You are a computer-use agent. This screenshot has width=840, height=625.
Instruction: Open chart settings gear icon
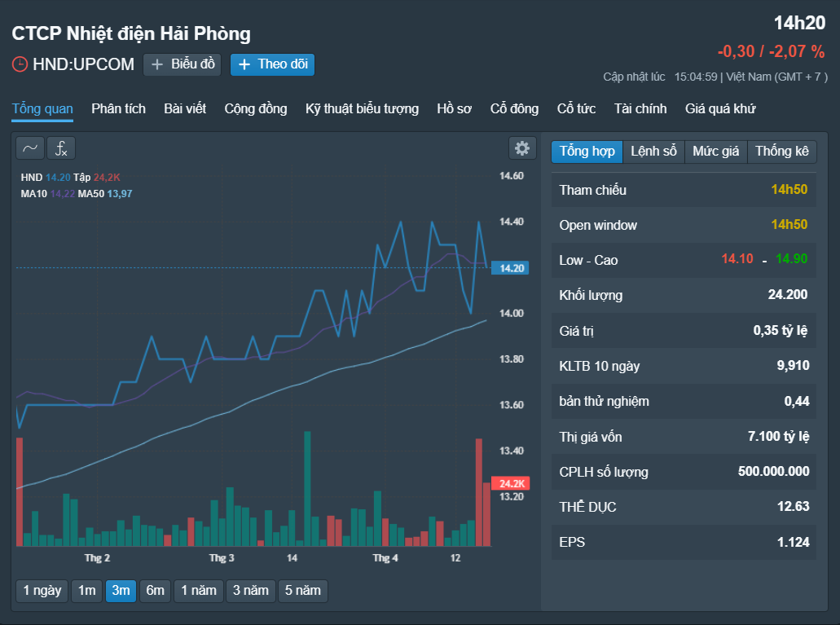pos(522,148)
